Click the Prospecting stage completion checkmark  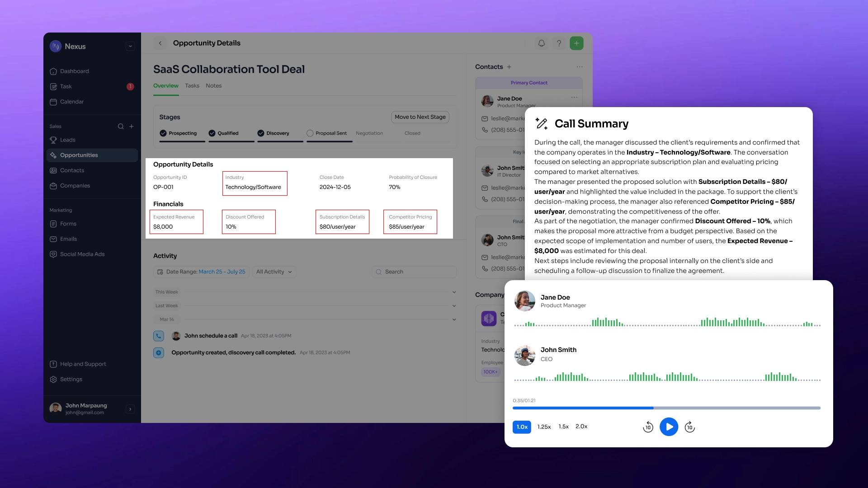(x=163, y=133)
